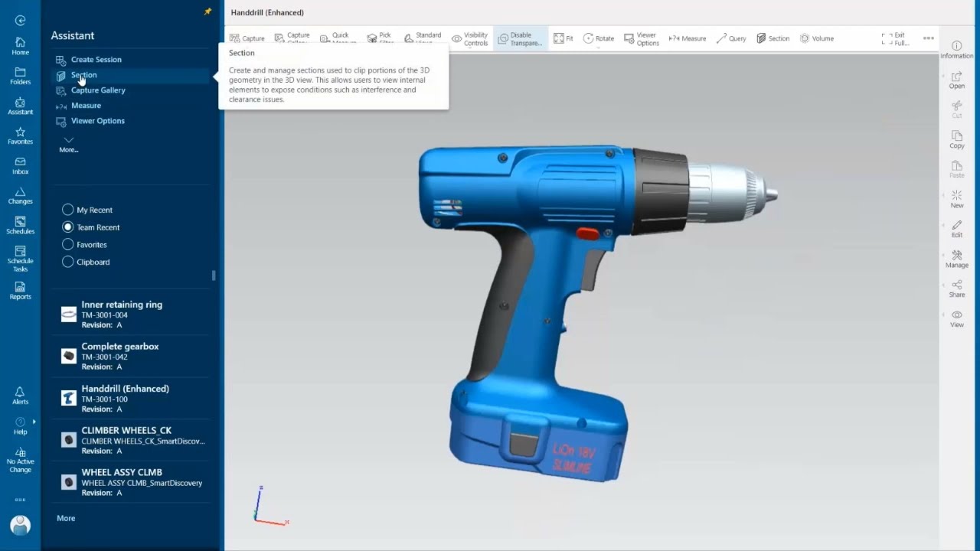Select the Query tool
980x551 pixels.
pos(731,38)
